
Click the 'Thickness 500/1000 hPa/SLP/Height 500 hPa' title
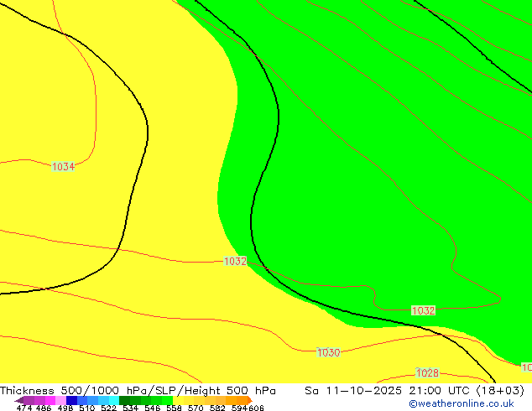coord(138,390)
